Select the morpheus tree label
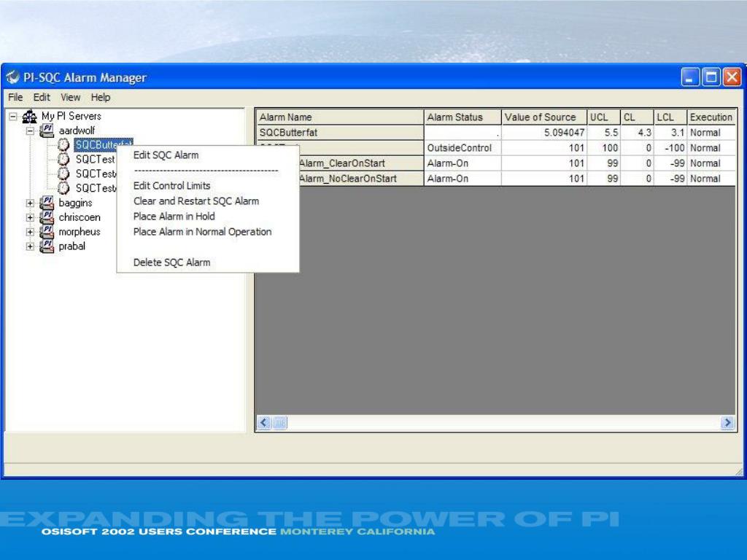Screen dimensions: 747x560 80,232
